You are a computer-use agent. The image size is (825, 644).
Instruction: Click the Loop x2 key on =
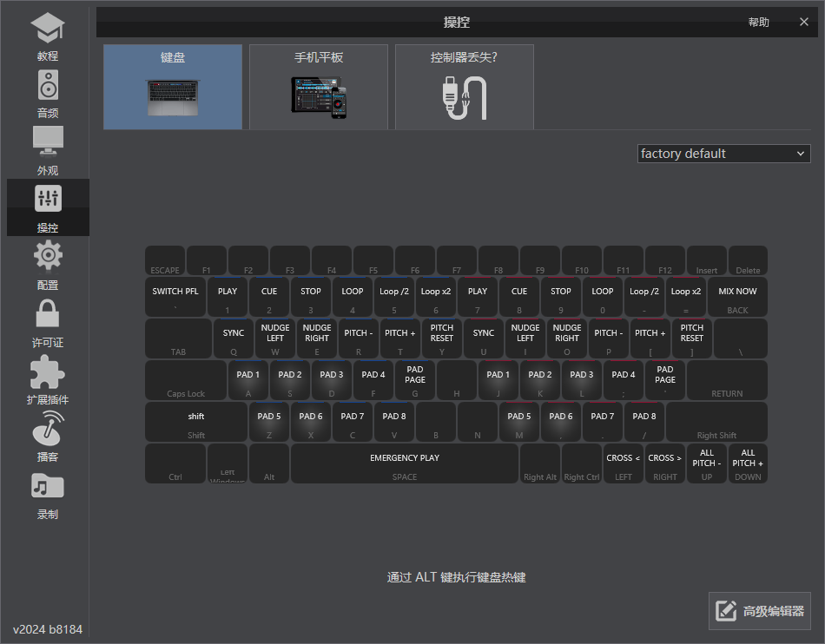click(x=685, y=297)
